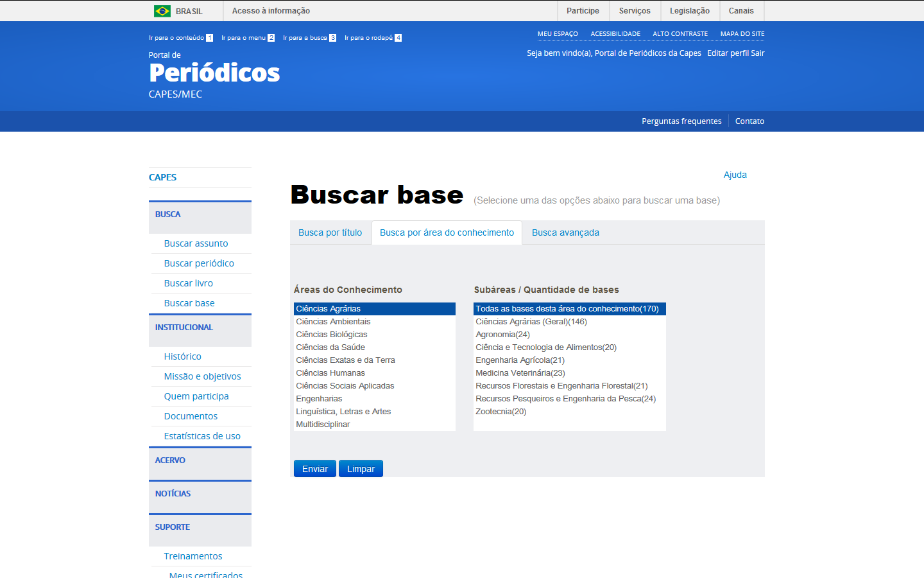The width and height of the screenshot is (924, 578).
Task: Select Ciências Humanas area
Action: [x=375, y=373]
